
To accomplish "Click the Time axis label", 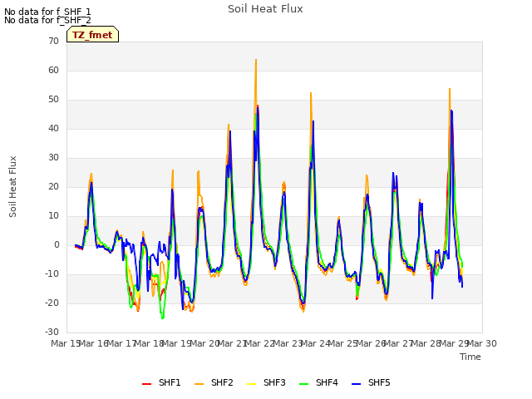I will point(470,357).
